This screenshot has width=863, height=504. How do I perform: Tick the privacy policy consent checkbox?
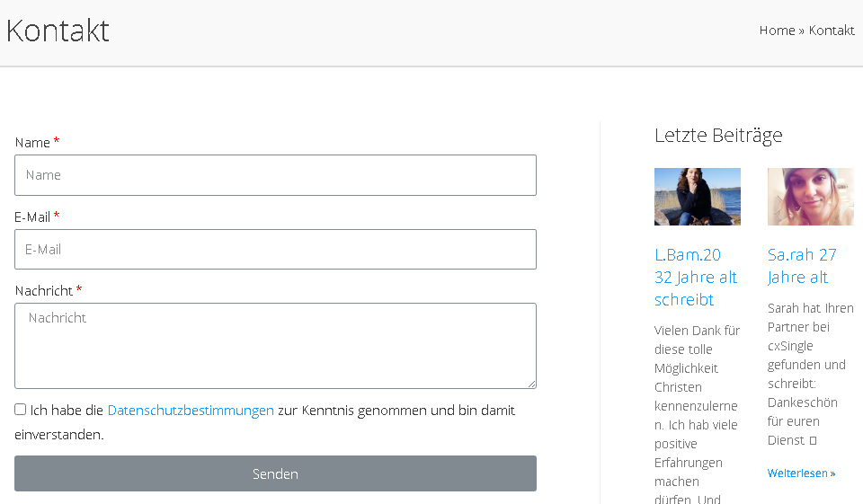click(x=21, y=410)
